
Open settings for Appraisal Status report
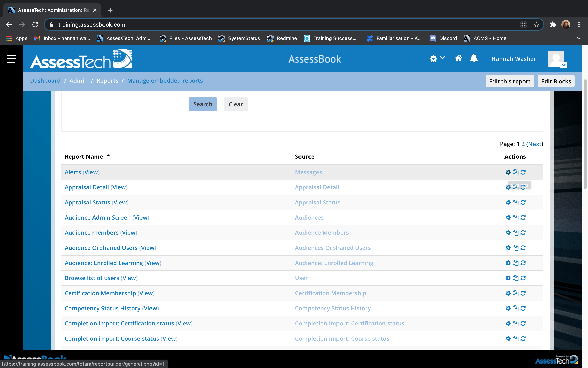click(508, 202)
